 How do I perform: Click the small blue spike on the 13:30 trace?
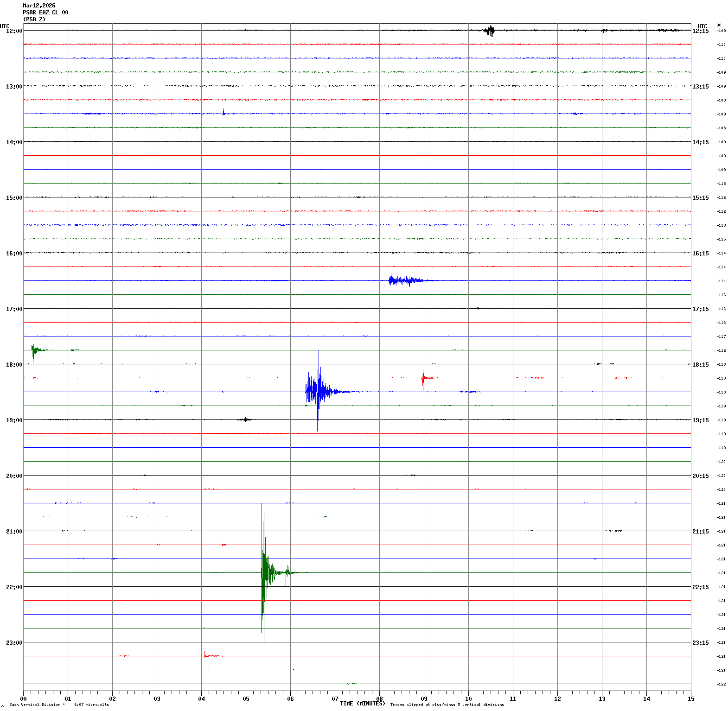pyautogui.click(x=224, y=113)
